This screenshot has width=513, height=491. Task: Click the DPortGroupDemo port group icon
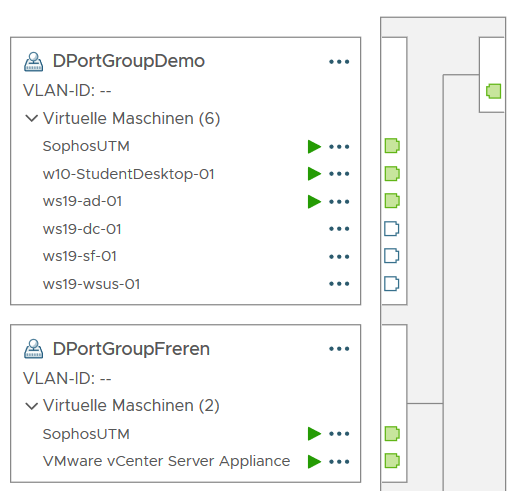[34, 62]
